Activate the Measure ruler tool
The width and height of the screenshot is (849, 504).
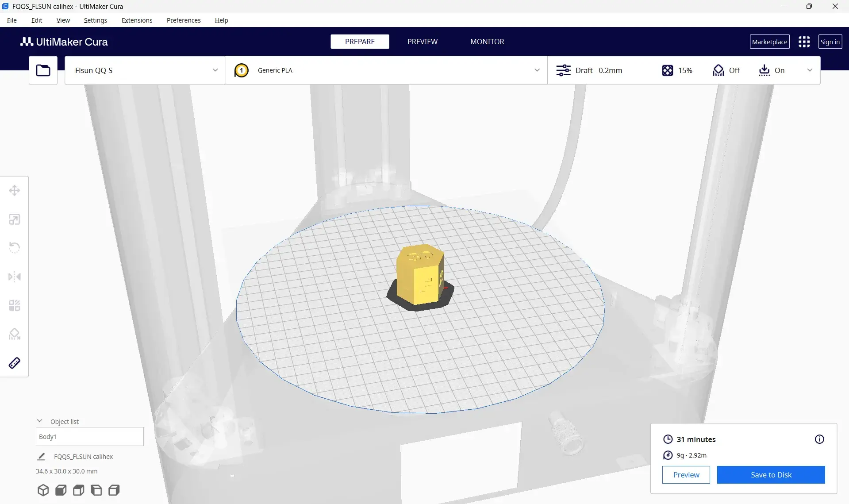(15, 363)
